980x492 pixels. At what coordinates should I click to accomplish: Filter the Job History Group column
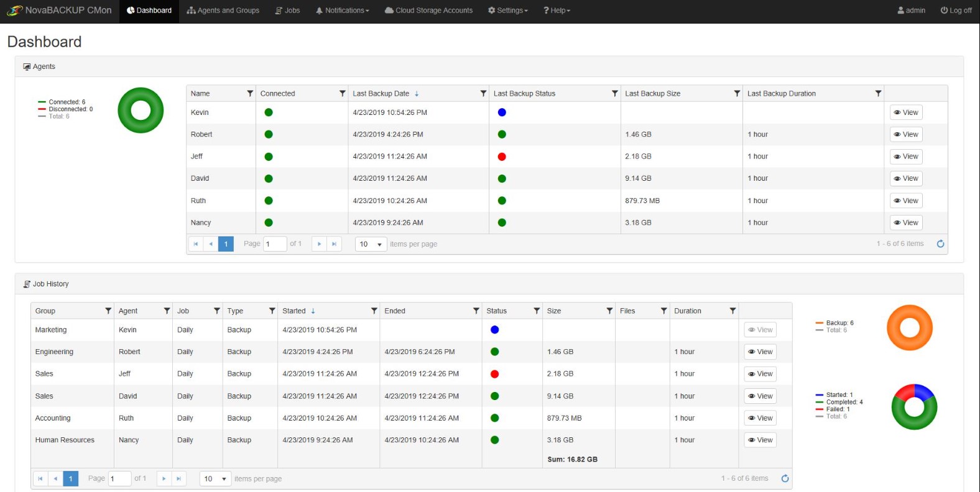pyautogui.click(x=108, y=311)
